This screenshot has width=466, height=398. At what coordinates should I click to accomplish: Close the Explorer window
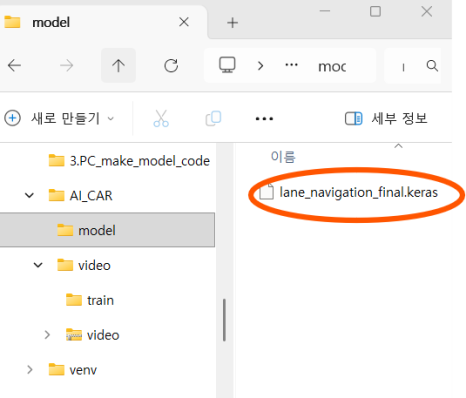coord(427,11)
